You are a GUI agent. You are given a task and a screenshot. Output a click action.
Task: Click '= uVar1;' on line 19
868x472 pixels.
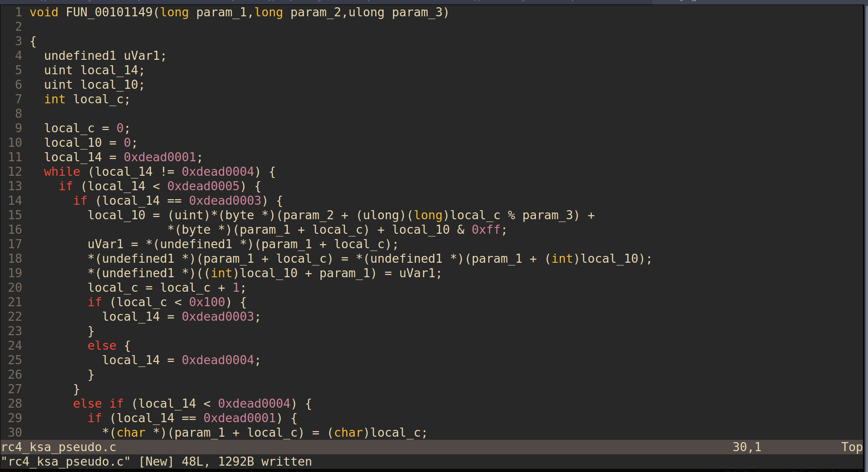413,273
